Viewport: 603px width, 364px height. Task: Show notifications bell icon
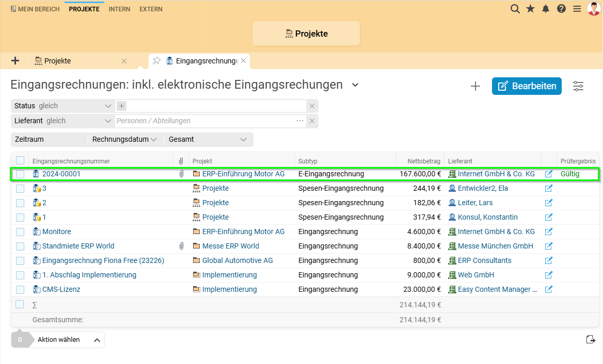546,9
